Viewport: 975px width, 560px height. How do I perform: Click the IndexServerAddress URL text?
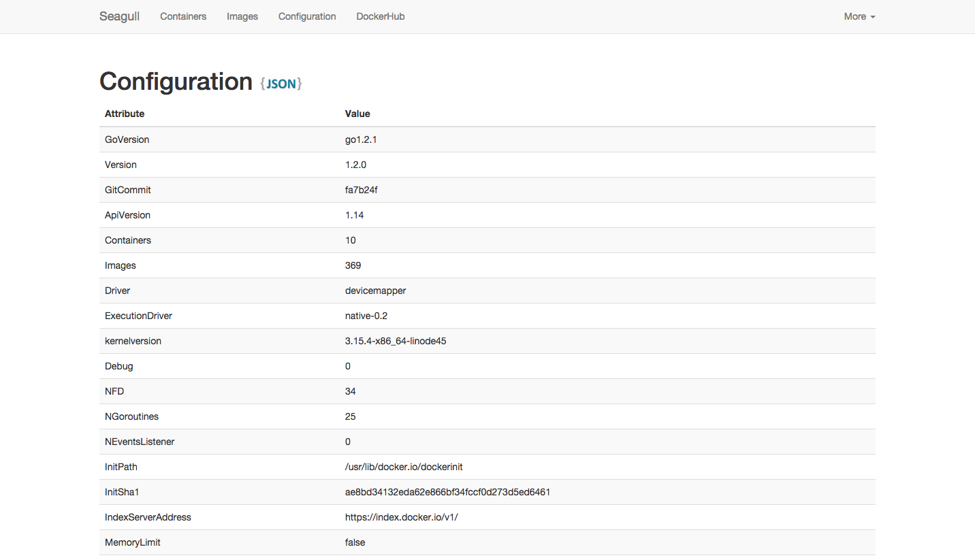click(x=401, y=517)
